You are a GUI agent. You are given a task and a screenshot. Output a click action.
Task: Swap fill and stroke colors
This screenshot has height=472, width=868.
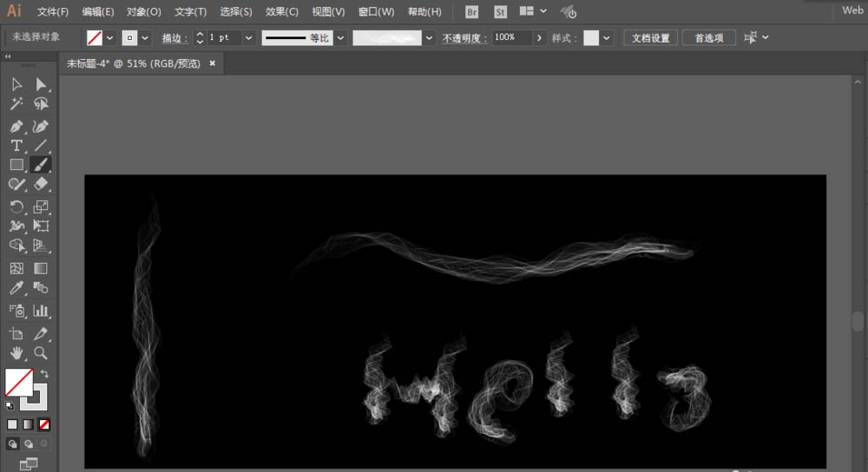coord(44,374)
